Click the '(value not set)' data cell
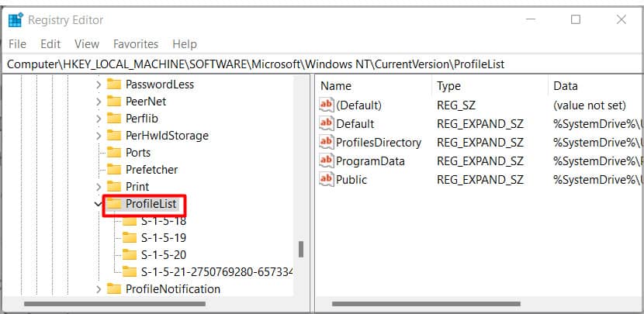Screen dimensions: 644x314 click(590, 105)
